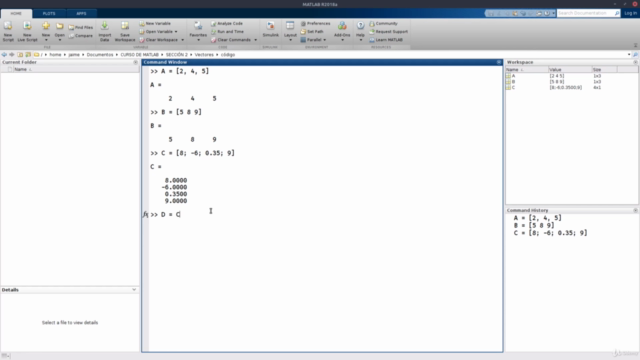
Task: Click 'home' in the folder path
Action: [x=55, y=54]
